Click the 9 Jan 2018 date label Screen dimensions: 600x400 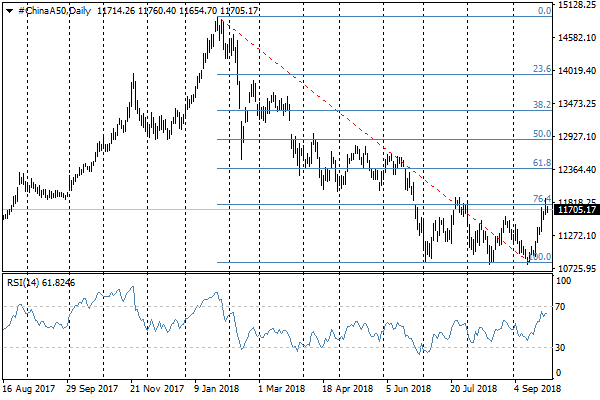click(216, 387)
